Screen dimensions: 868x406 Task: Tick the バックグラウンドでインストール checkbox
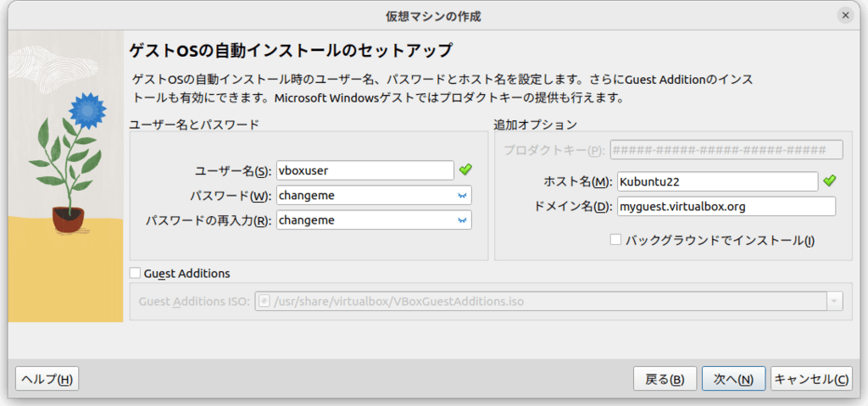pyautogui.click(x=615, y=240)
